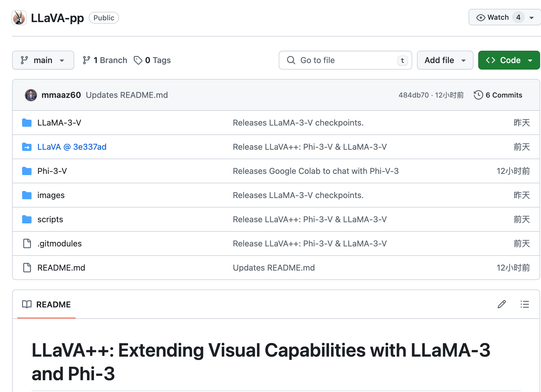Viewport: 541px width, 392px height.
Task: Click the Phi-3-V folder icon
Action: 27,171
